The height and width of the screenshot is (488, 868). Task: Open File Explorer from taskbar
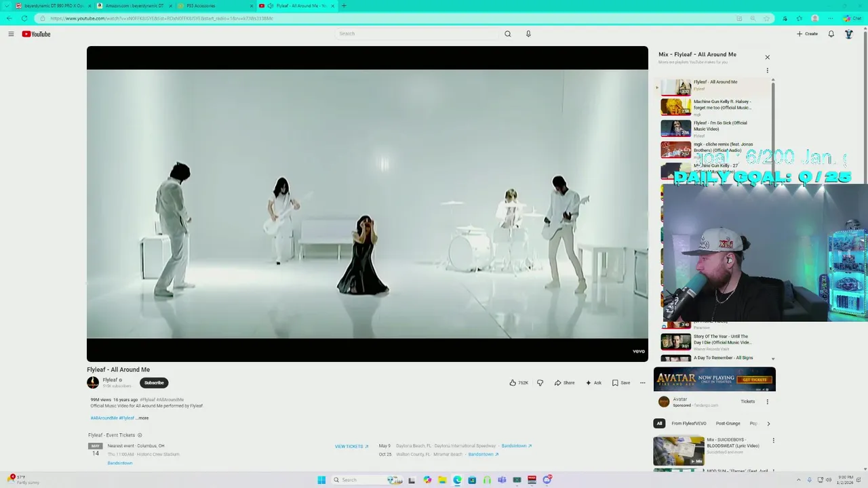click(x=442, y=480)
